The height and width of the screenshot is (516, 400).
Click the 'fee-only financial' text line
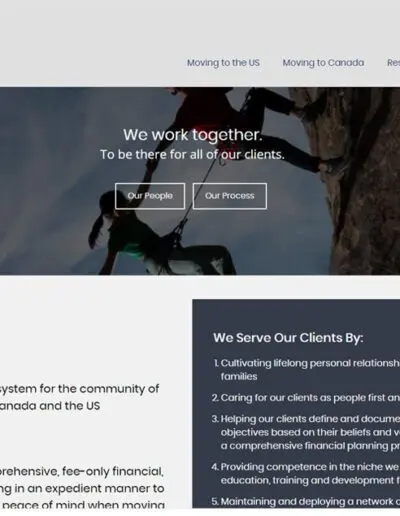click(x=82, y=472)
